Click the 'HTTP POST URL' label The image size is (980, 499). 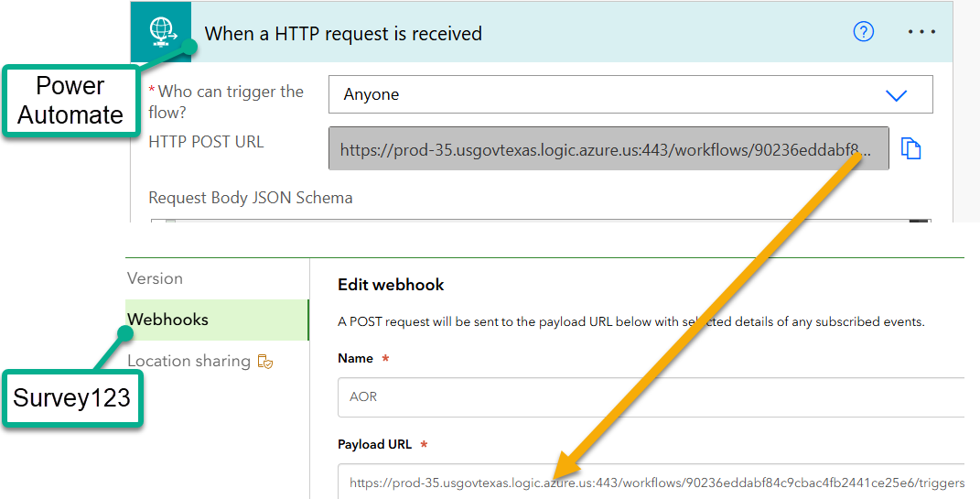coord(206,142)
